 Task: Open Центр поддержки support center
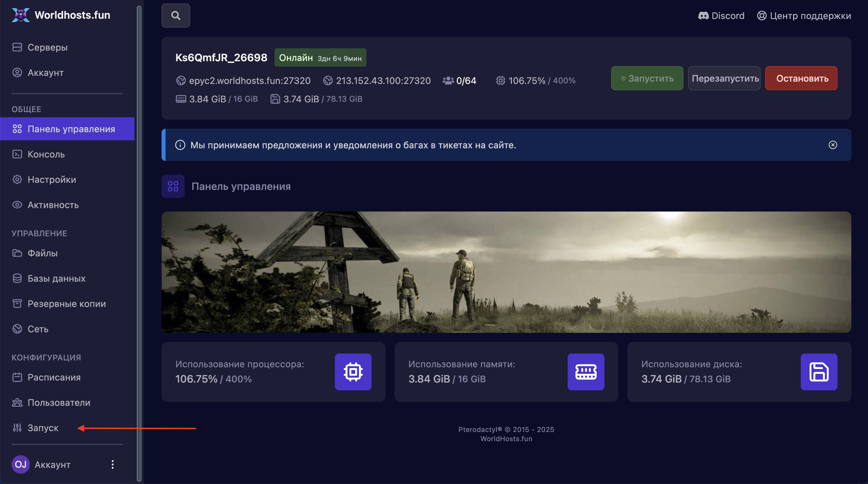[804, 16]
